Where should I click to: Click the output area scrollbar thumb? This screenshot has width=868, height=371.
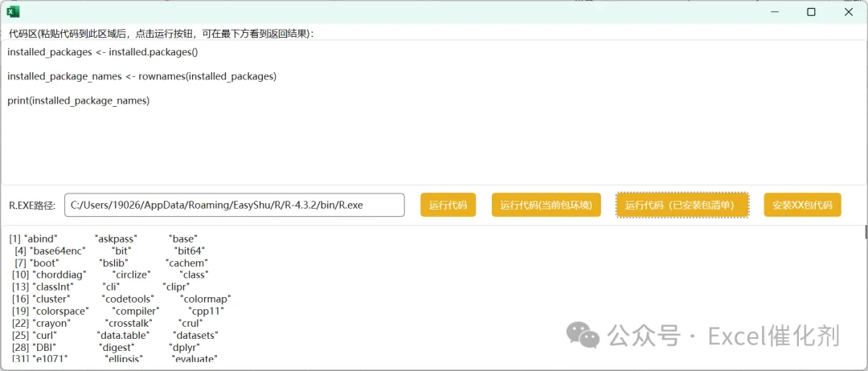point(866,231)
